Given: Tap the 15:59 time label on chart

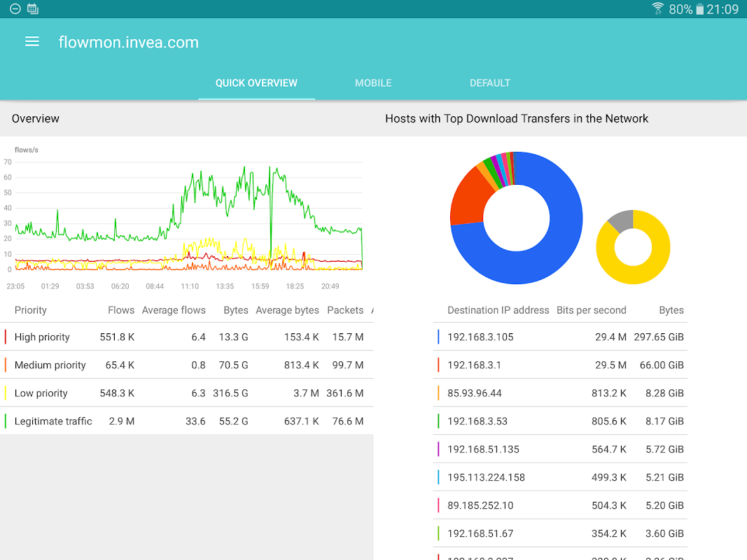Looking at the screenshot, I should click(260, 286).
